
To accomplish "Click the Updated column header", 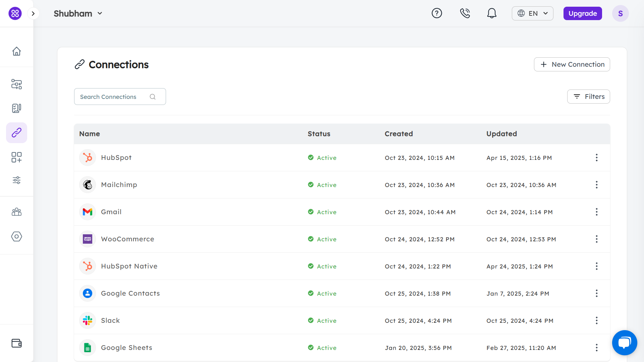I will (501, 134).
